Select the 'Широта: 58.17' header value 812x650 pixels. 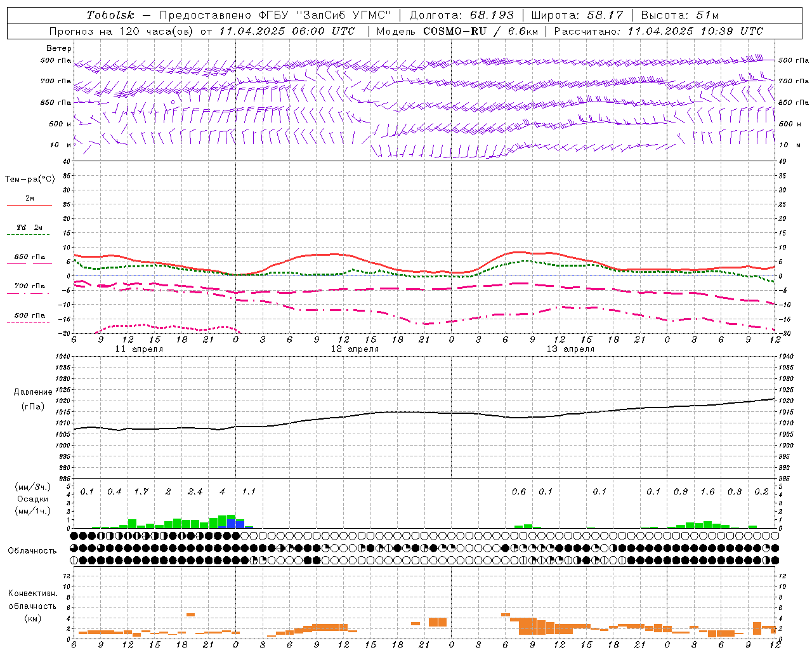(577, 15)
